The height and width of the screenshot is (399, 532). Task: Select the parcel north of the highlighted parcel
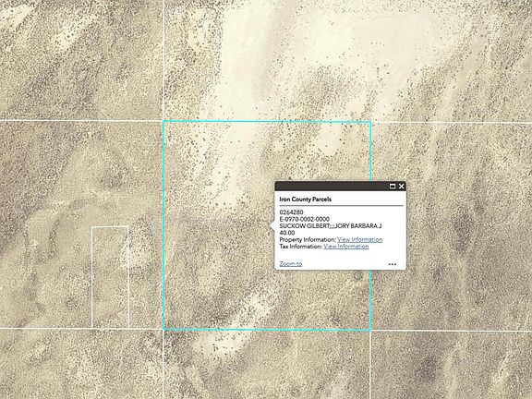click(267, 60)
